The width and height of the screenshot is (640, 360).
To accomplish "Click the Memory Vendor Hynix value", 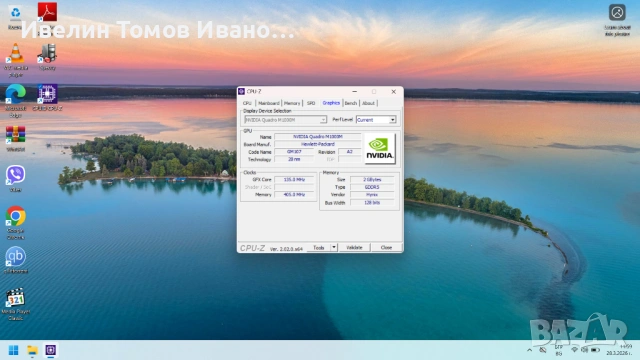I will (372, 195).
